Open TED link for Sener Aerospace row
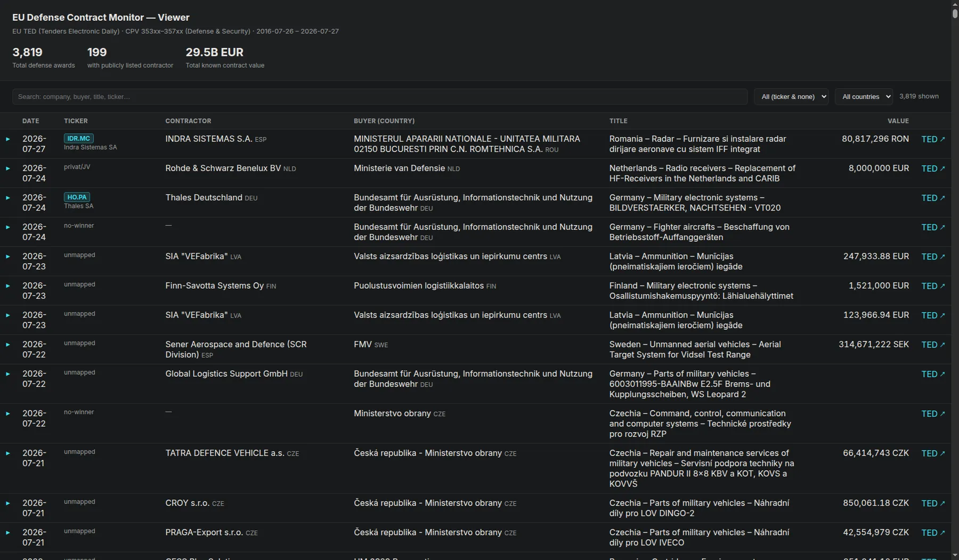 (x=933, y=345)
